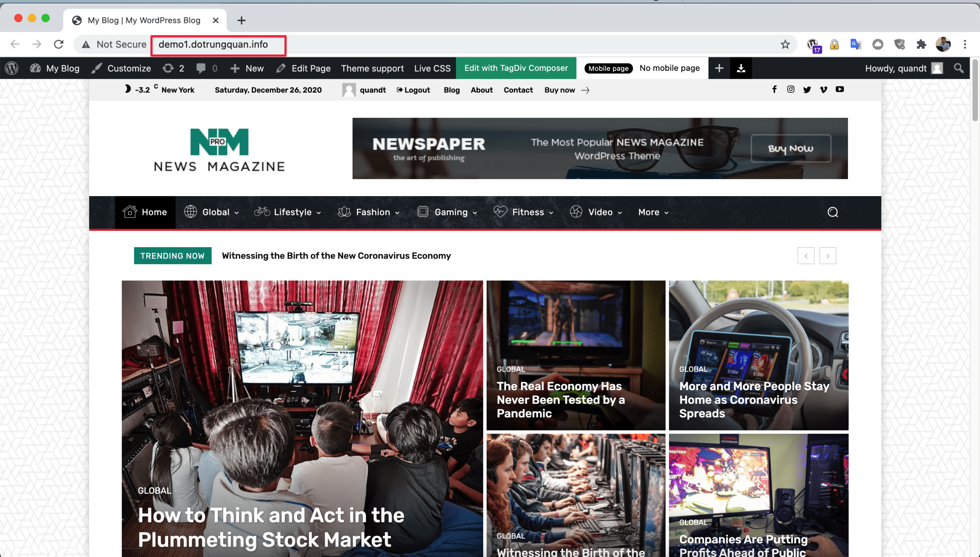Click the site search magnifier in navigation

point(833,212)
